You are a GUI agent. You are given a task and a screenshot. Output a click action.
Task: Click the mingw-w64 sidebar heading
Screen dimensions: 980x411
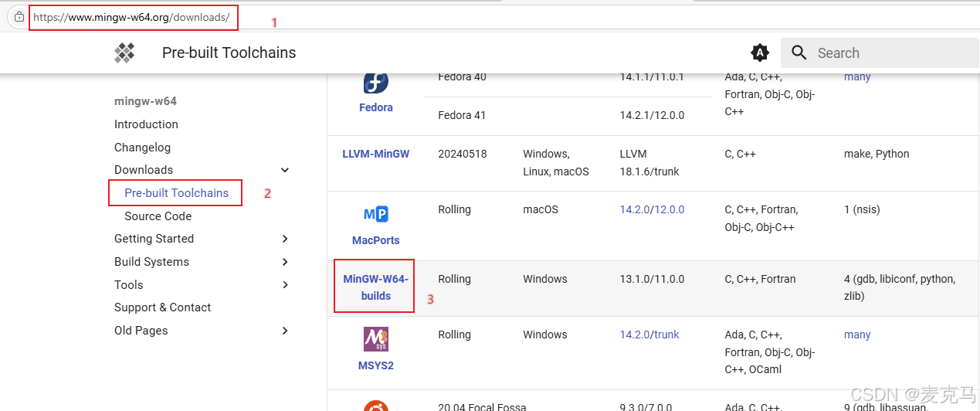(145, 101)
